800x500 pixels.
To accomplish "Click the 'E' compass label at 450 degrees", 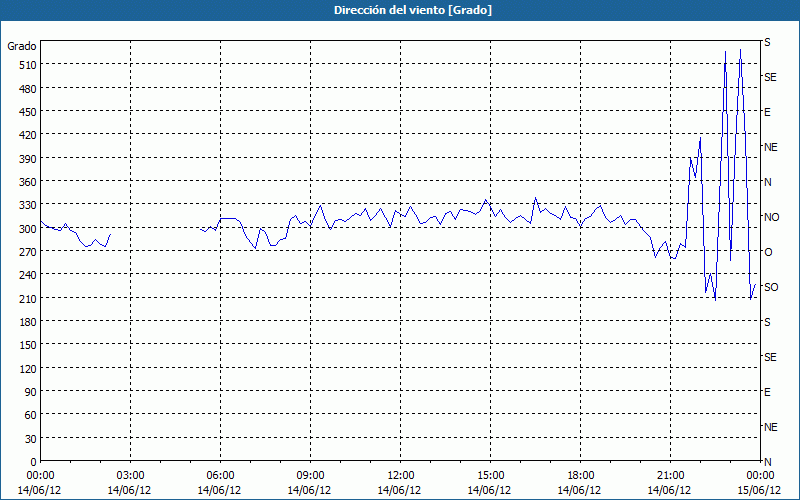I will (767, 112).
